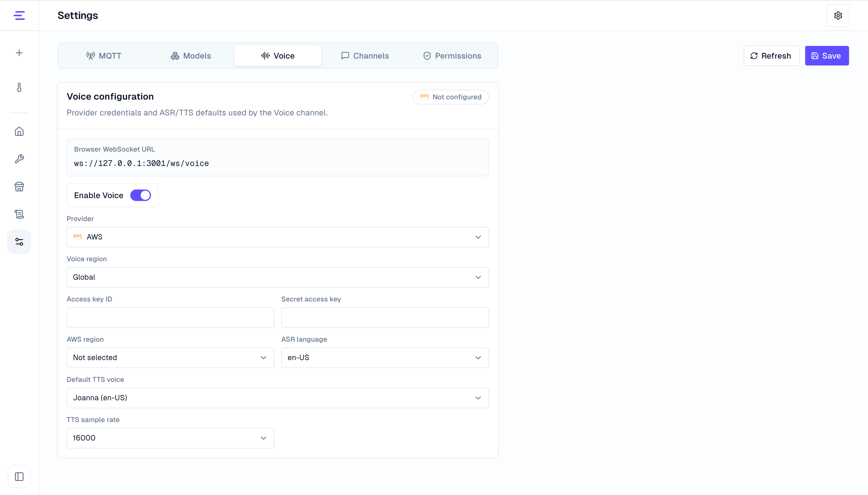Open the Permissions tab
The height and width of the screenshot is (495, 868).
pos(452,56)
